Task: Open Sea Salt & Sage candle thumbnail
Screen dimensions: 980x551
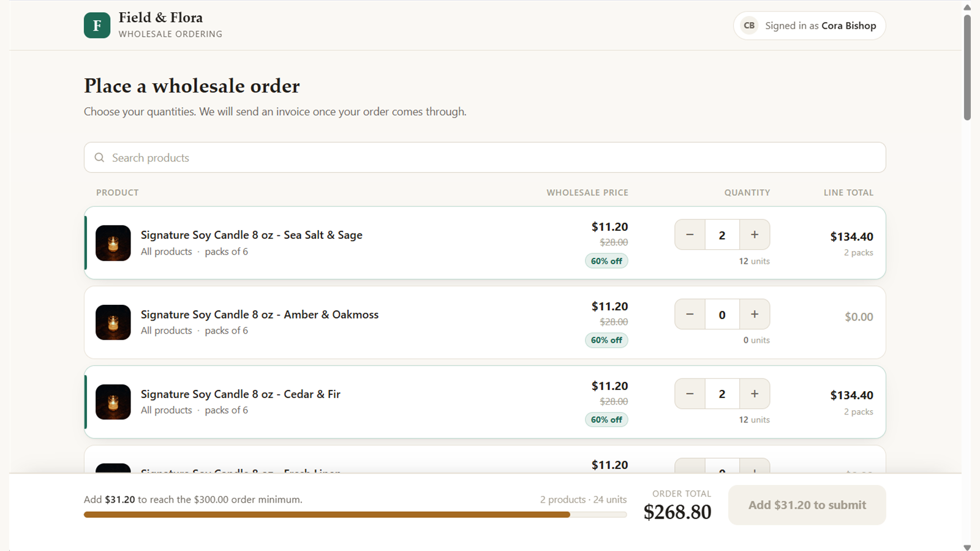Action: 113,243
